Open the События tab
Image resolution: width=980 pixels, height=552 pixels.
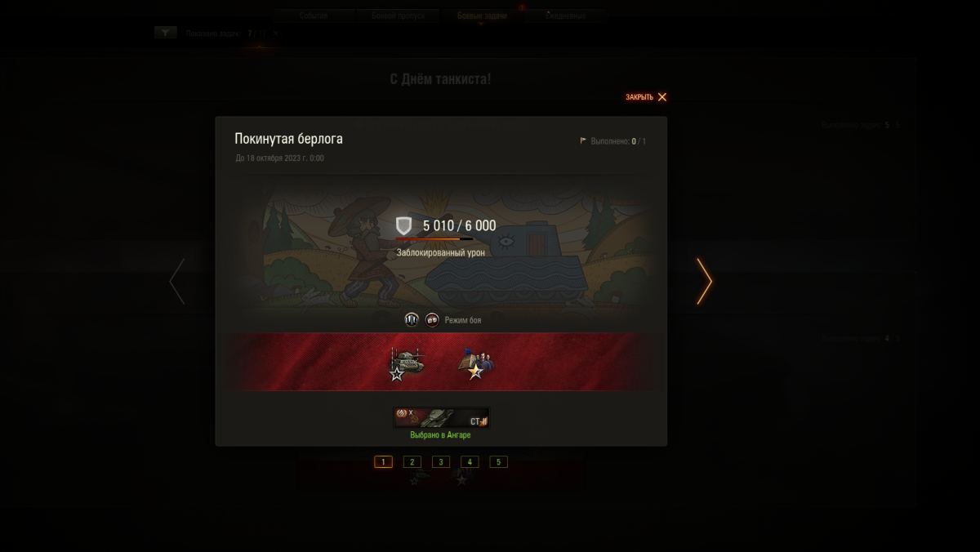(x=314, y=16)
